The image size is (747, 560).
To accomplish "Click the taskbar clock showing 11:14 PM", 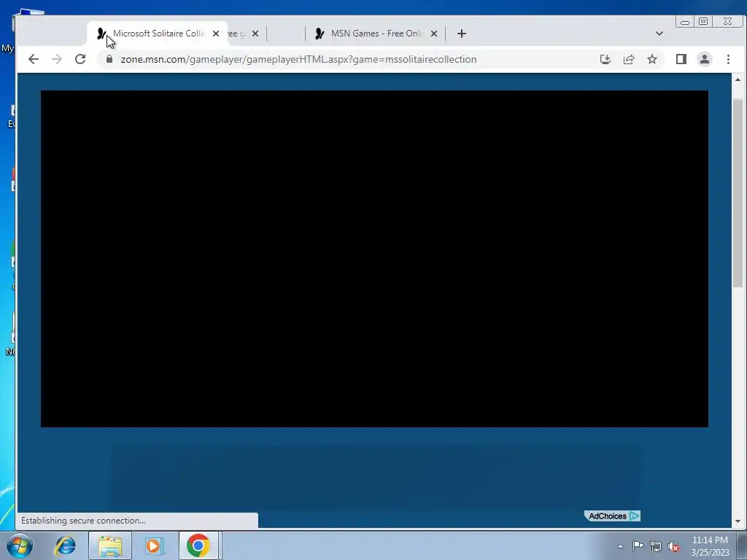I will point(710,546).
